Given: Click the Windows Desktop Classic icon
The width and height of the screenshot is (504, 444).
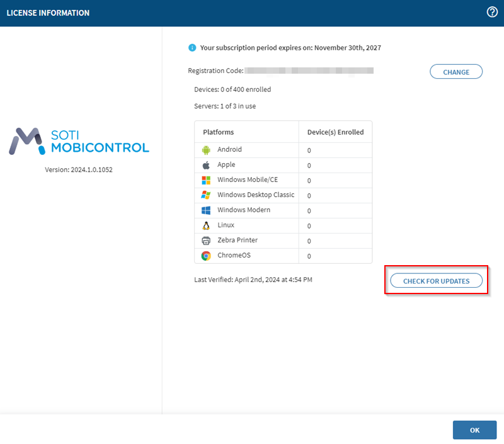Looking at the screenshot, I should tap(205, 195).
